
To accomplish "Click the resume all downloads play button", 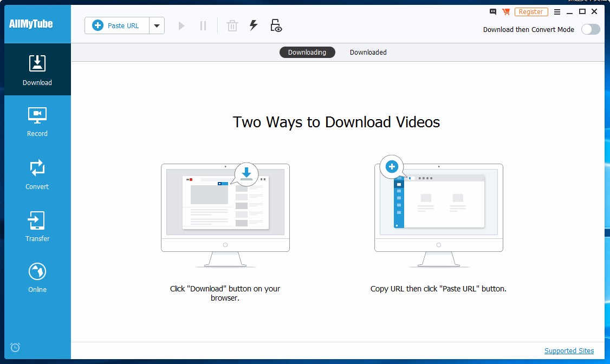I will [181, 25].
